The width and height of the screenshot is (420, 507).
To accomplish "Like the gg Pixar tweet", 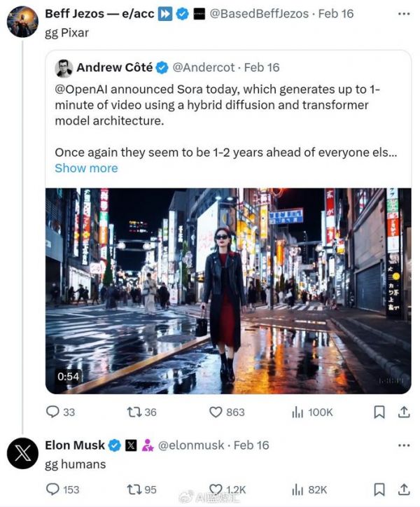I will pos(217,412).
